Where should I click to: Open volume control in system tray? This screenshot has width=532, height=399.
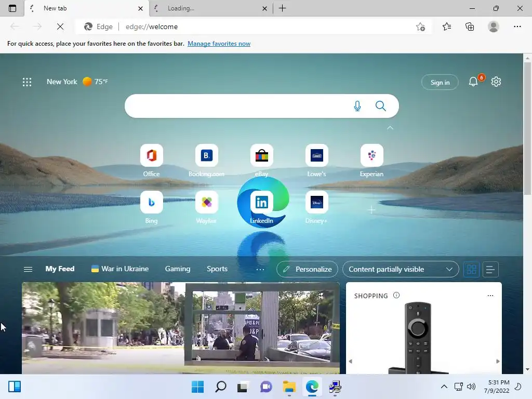(471, 387)
